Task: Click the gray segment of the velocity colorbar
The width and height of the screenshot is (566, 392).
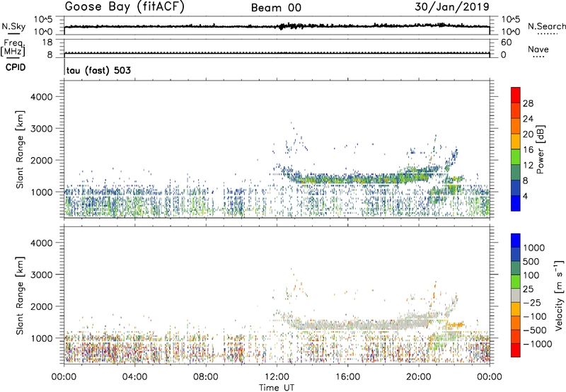Action: click(x=516, y=296)
